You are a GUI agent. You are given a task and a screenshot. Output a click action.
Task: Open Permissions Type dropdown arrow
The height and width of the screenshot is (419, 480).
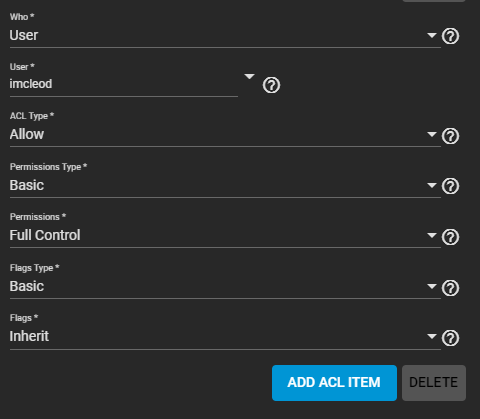coord(432,185)
